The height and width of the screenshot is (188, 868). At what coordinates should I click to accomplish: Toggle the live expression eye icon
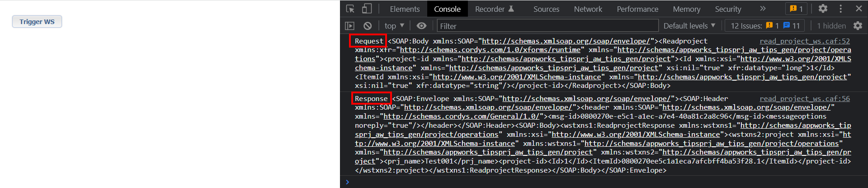point(421,26)
